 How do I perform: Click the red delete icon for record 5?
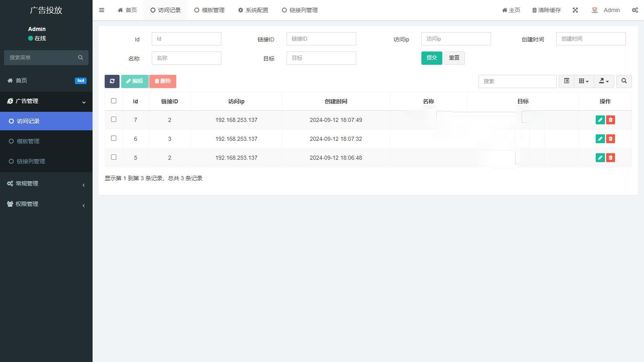point(611,158)
